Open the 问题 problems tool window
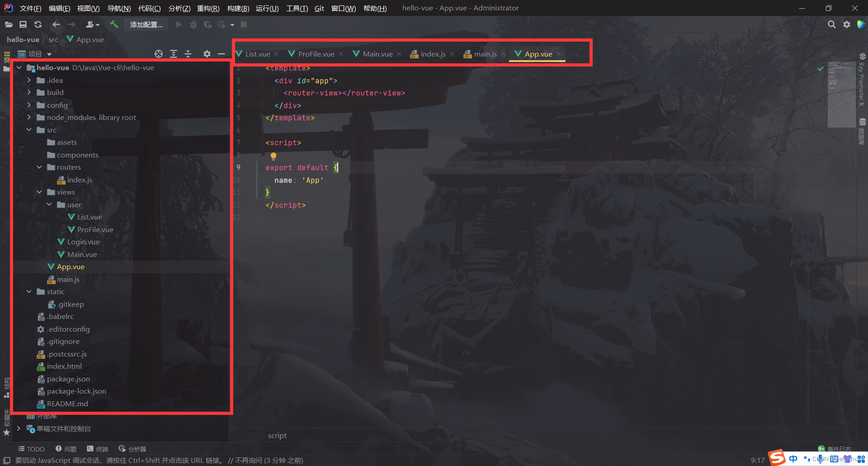This screenshot has height=466, width=868. [66, 449]
